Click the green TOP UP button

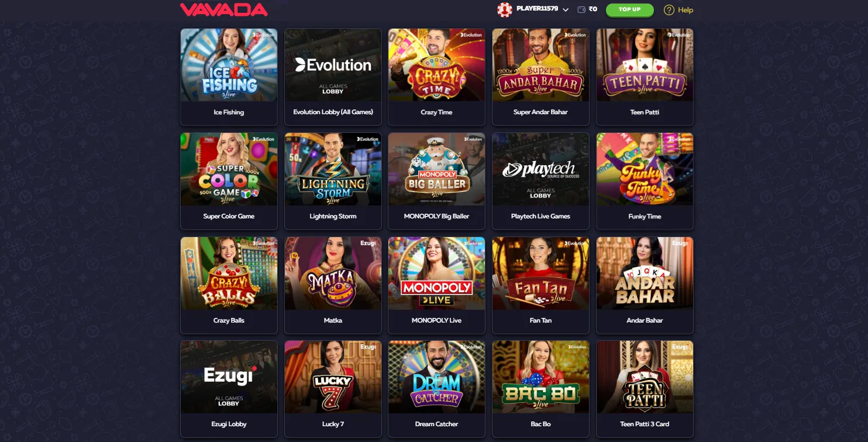630,9
